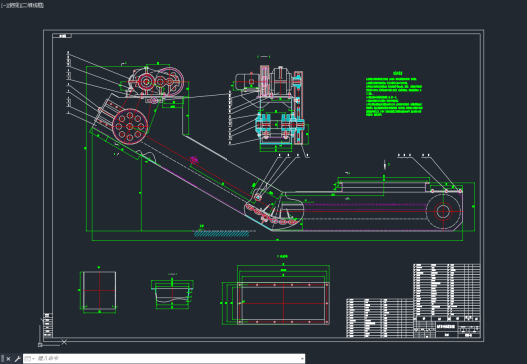Image resolution: width=527 pixels, height=364 pixels.
Task: Select the small square section view at lower left
Action: pos(99,291)
